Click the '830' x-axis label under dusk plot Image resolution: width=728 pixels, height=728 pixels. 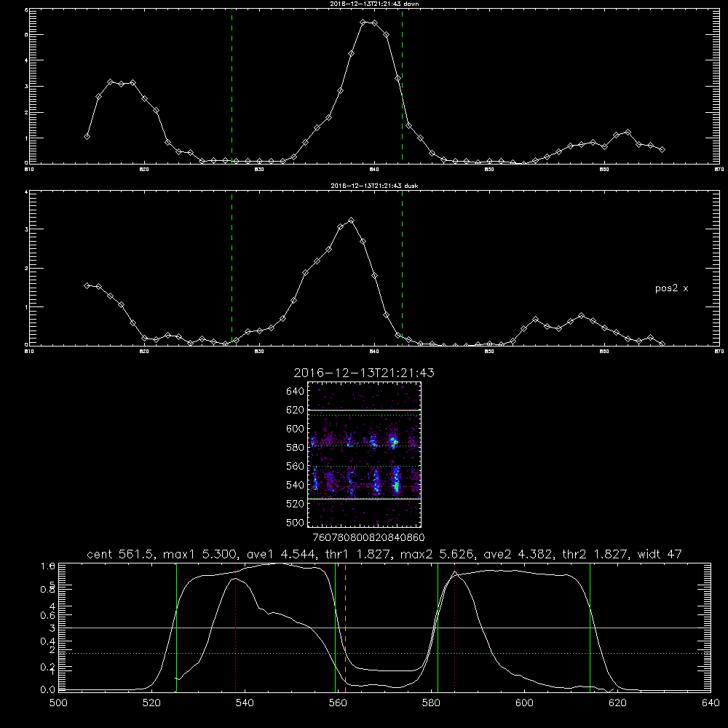click(x=259, y=352)
